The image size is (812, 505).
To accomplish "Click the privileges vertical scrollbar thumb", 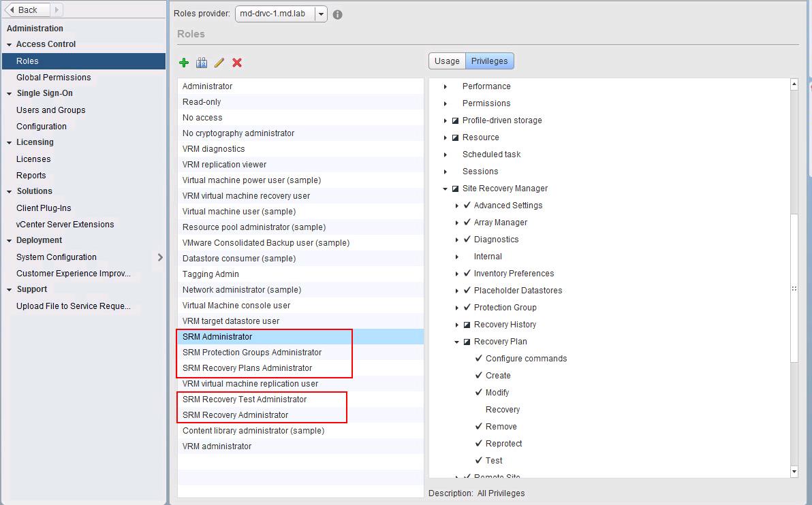I will click(x=794, y=288).
